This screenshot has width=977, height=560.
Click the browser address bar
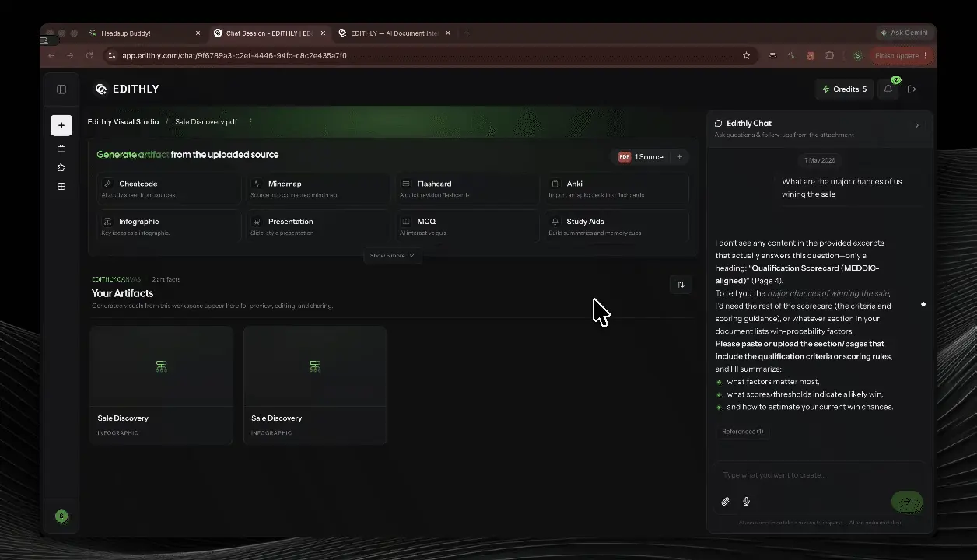424,56
